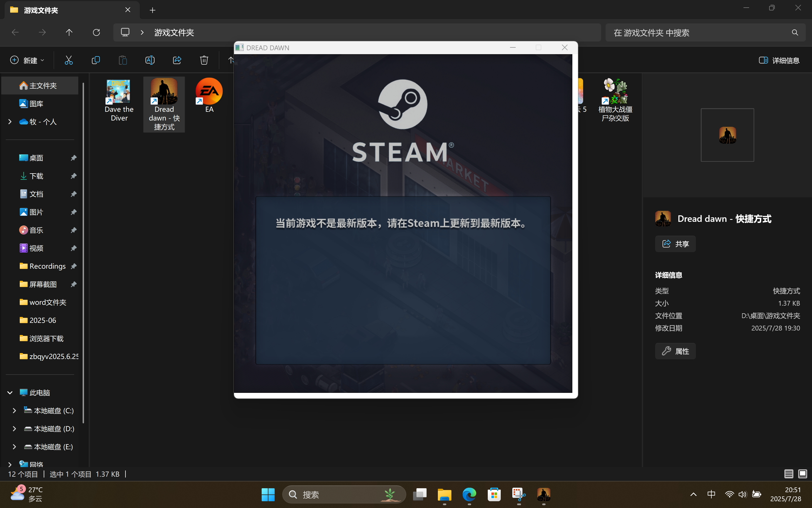Screen dimensions: 812x508
Task: Click 游戏文件夹 in the address breadcrumb
Action: (x=174, y=32)
